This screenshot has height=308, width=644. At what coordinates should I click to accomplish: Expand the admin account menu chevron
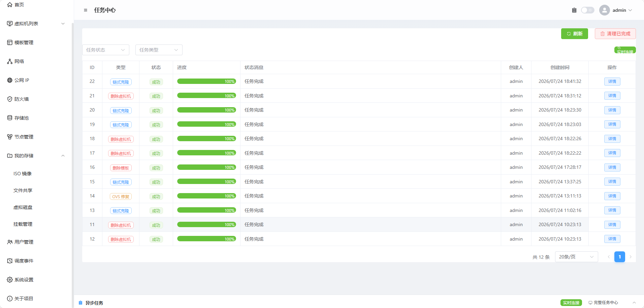click(630, 10)
